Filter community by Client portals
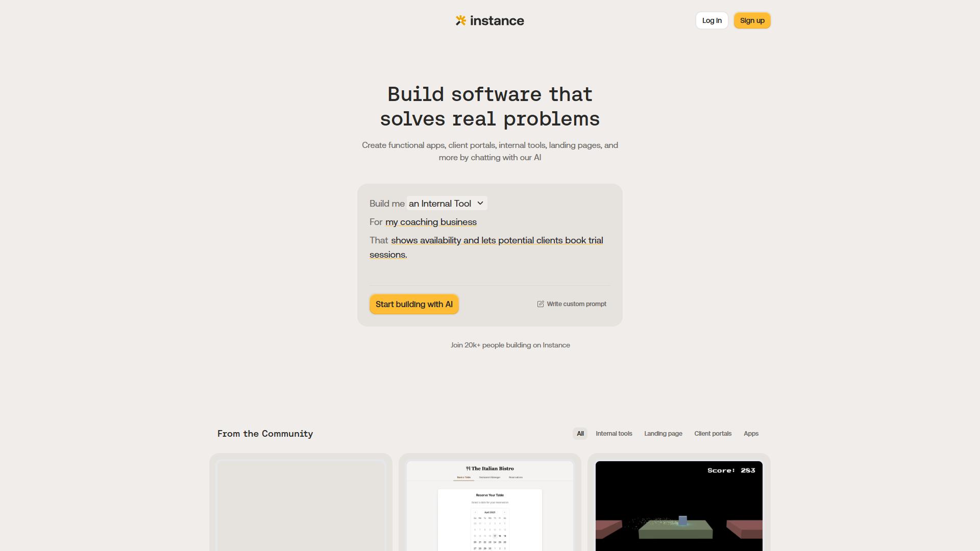 [713, 434]
